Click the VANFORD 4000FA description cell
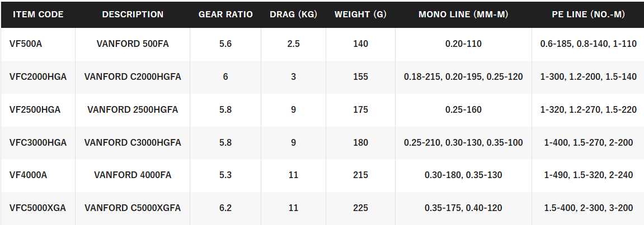Image resolution: width=644 pixels, height=225 pixels. click(133, 175)
